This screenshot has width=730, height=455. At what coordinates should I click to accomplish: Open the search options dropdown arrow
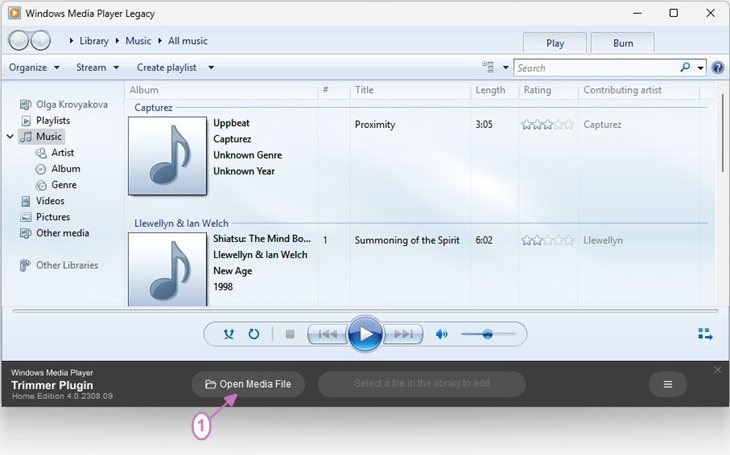tap(700, 68)
